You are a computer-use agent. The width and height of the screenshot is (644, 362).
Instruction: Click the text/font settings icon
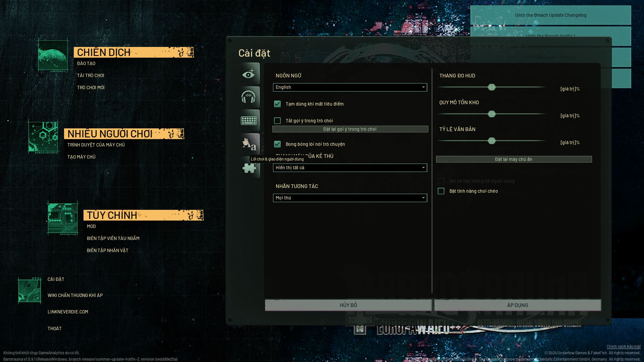tap(249, 144)
